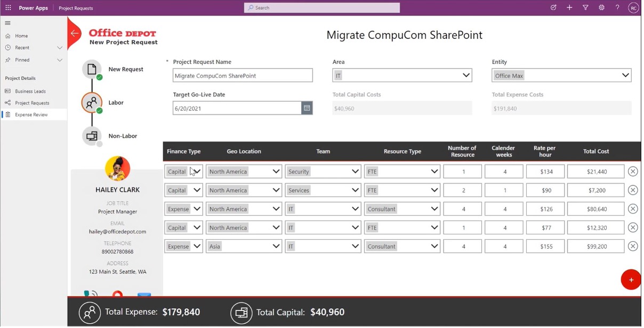Click the Resource Type column header

pyautogui.click(x=402, y=151)
